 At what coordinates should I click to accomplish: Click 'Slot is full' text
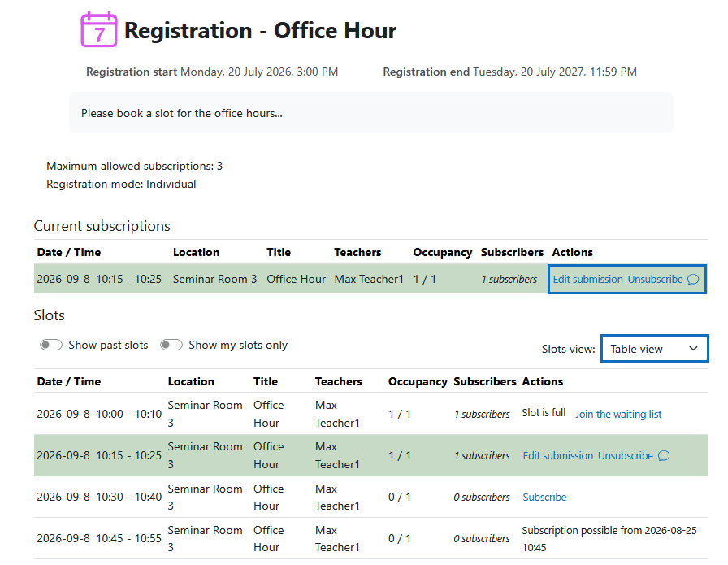click(x=544, y=413)
